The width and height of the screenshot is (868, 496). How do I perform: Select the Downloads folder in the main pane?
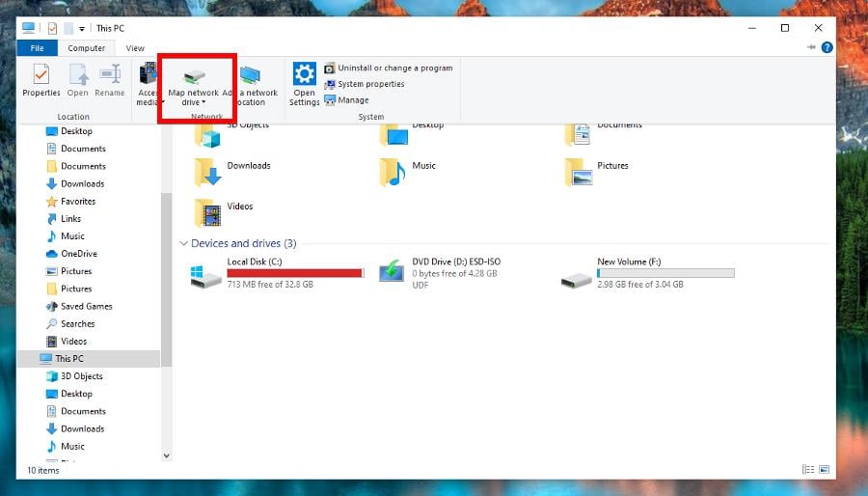tap(232, 172)
